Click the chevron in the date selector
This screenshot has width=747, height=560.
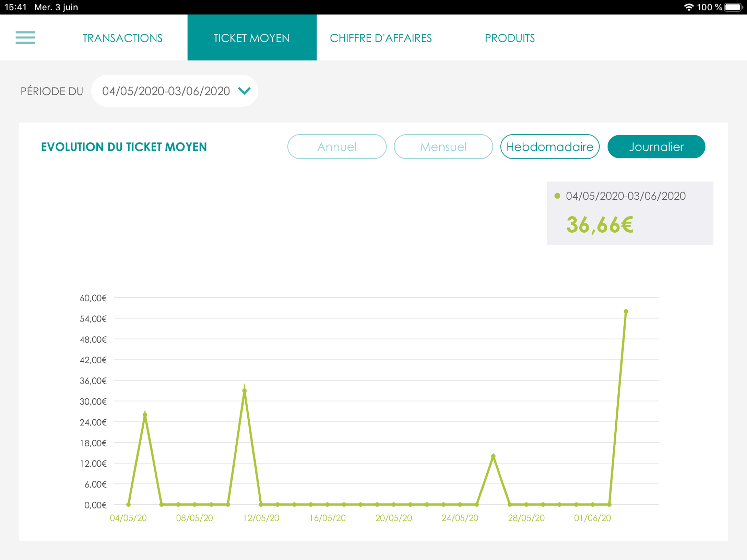coord(244,91)
